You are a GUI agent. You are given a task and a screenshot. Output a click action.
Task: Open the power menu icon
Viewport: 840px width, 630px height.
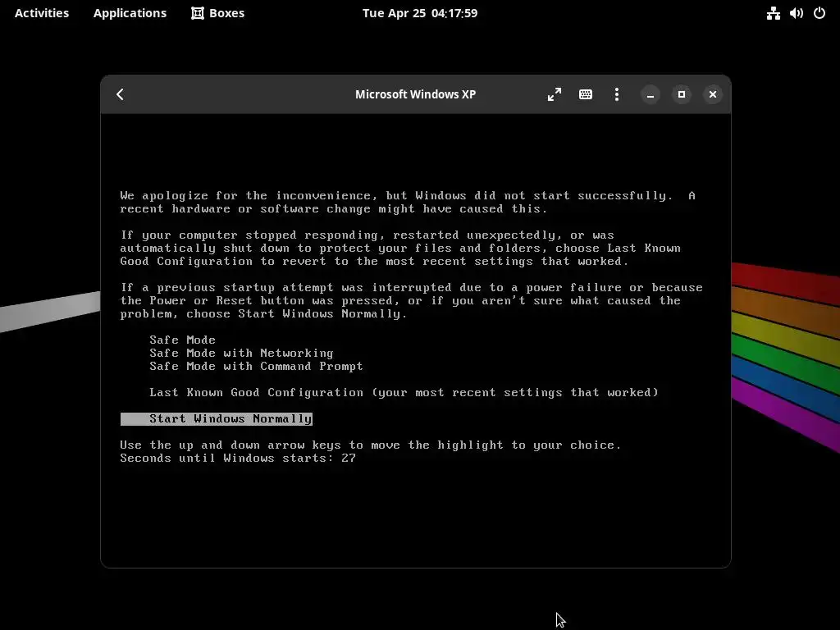(819, 13)
